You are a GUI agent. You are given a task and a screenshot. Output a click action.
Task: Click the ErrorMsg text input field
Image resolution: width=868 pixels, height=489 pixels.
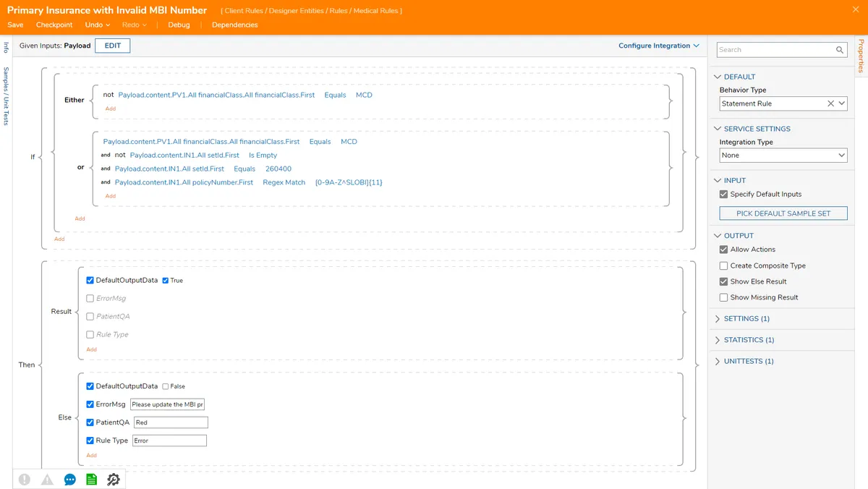[168, 404]
